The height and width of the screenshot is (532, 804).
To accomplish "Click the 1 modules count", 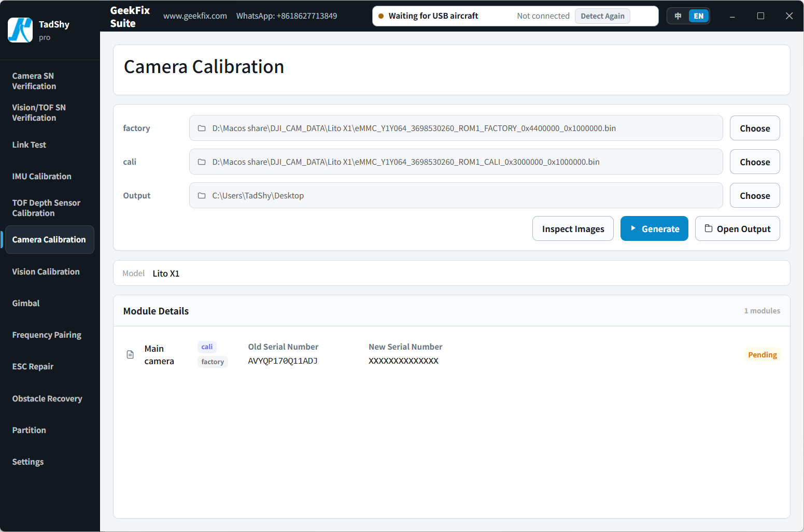I will click(762, 311).
